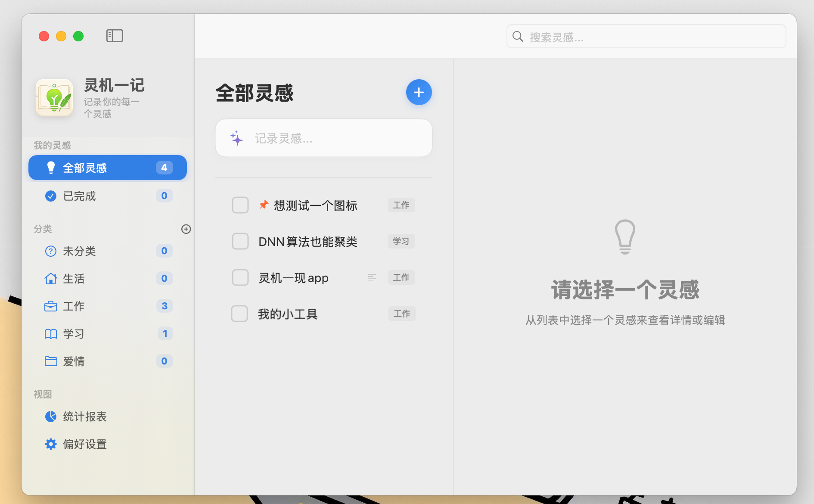Image resolution: width=814 pixels, height=504 pixels.
Task: Click the notes icon on 灵机一现 app
Action: 372,278
